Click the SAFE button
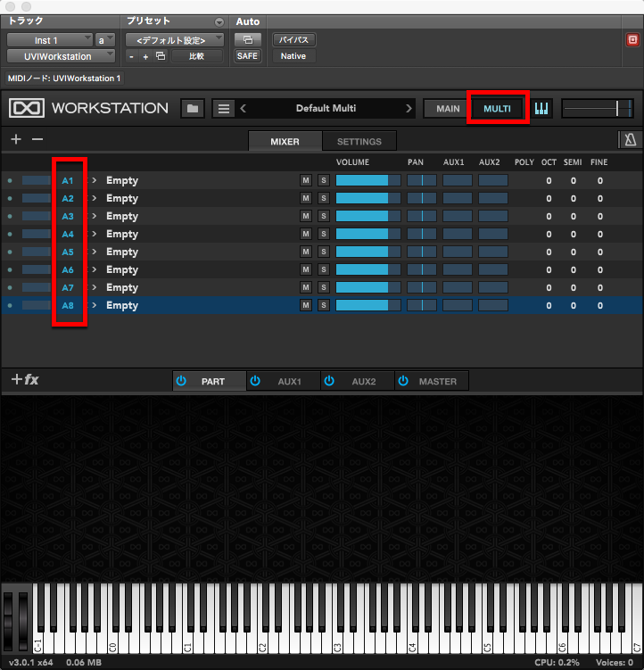This screenshot has height=670, width=644. point(247,56)
